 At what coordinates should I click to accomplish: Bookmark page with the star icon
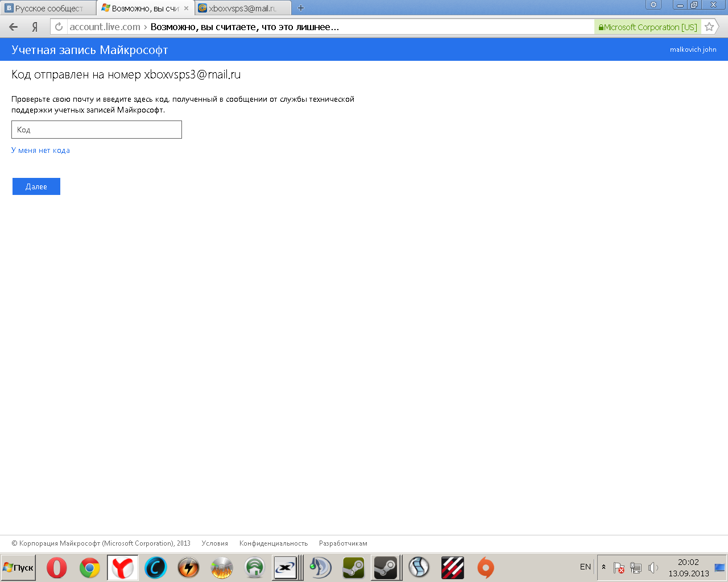709,27
